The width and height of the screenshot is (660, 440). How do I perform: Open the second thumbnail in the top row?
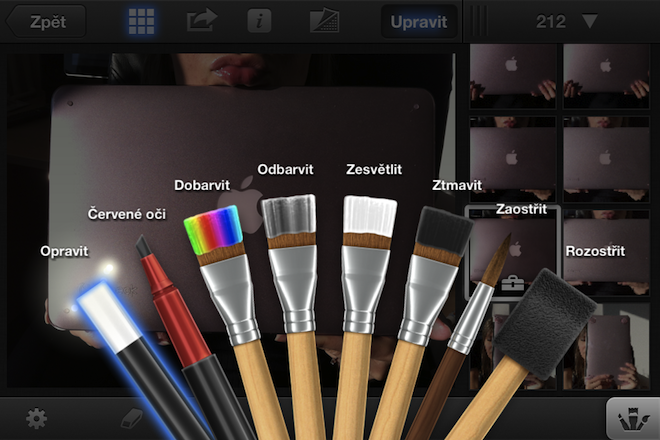[606, 77]
